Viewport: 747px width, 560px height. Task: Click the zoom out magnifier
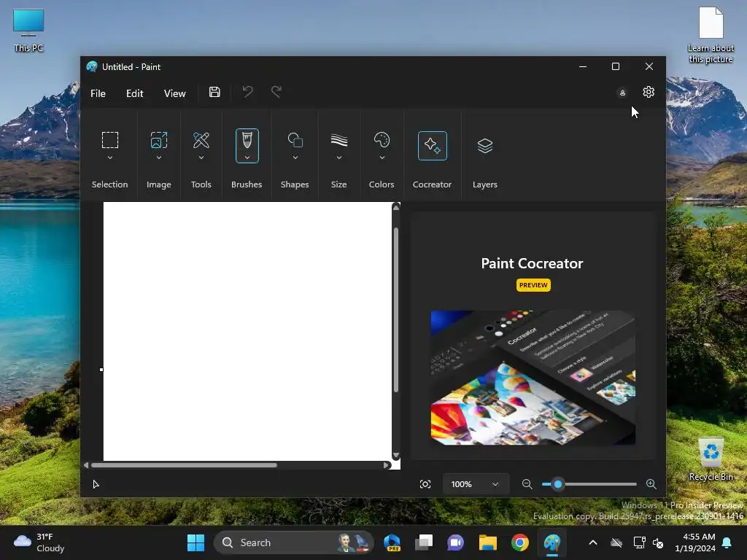527,484
